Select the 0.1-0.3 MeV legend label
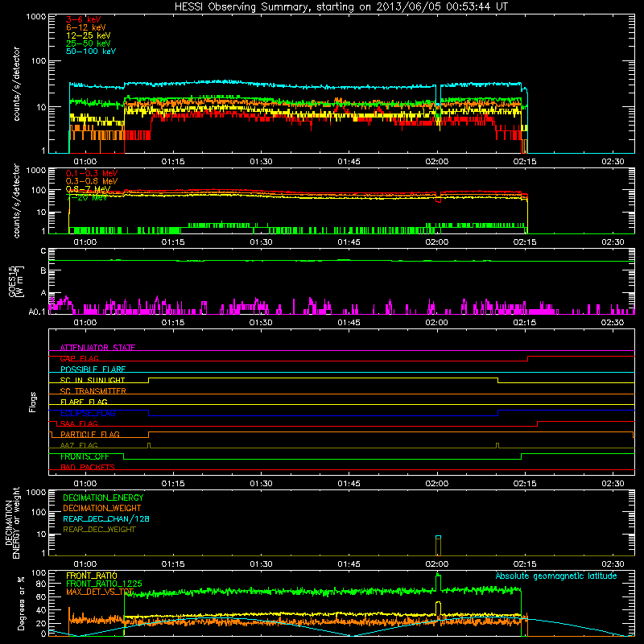644x644 pixels. pyautogui.click(x=92, y=173)
